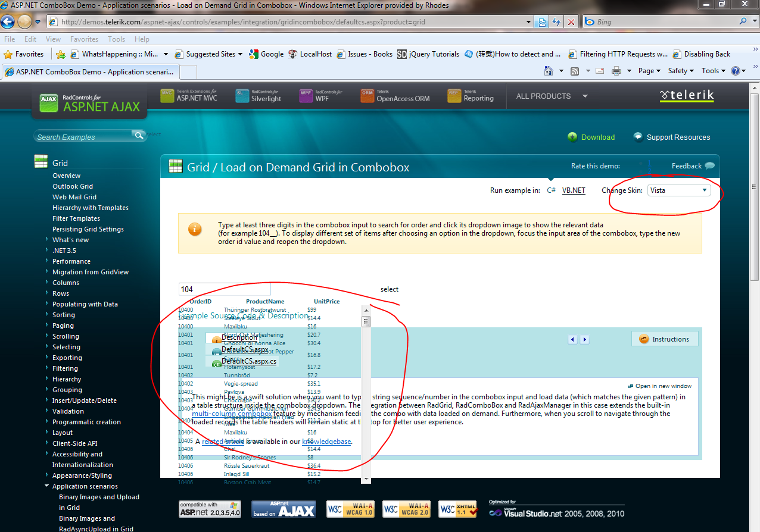Click the next arrow beside Instructions

pos(585,339)
